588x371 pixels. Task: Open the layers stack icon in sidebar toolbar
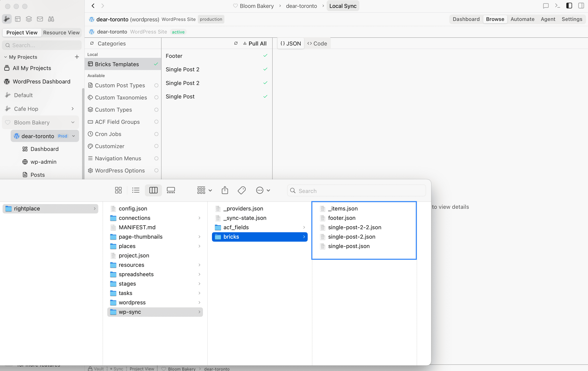29,19
